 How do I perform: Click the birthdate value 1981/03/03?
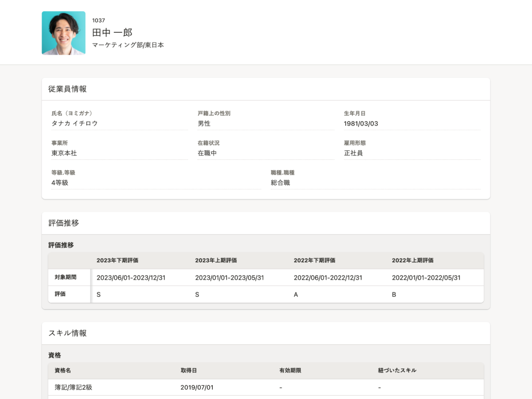(x=361, y=124)
